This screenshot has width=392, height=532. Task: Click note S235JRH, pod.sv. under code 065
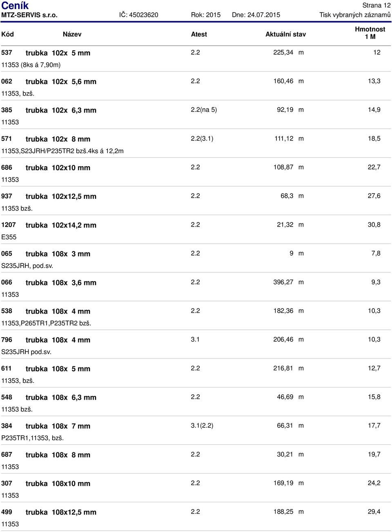click(27, 266)
